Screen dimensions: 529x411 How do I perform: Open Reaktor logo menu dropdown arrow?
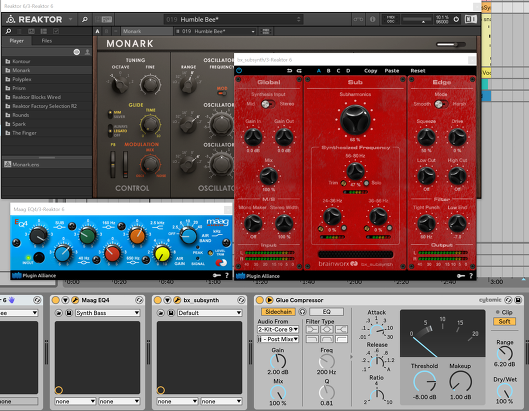pyautogui.click(x=71, y=19)
